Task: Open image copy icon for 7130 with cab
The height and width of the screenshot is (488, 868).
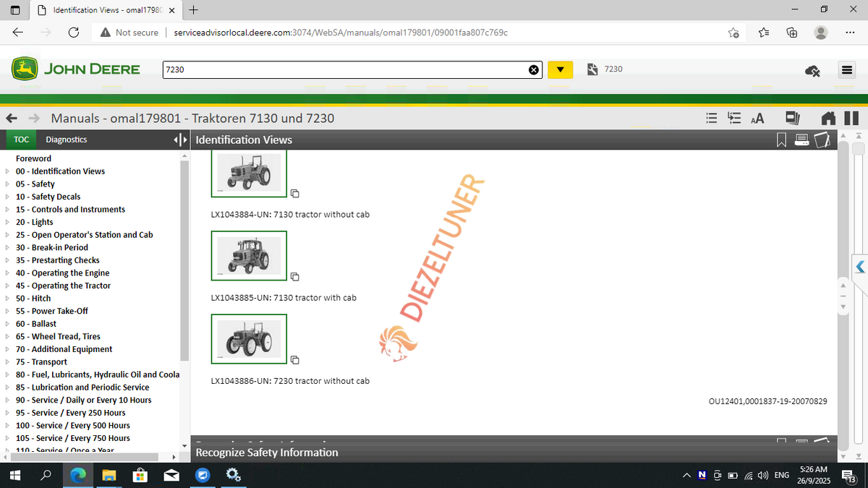Action: 295,277
